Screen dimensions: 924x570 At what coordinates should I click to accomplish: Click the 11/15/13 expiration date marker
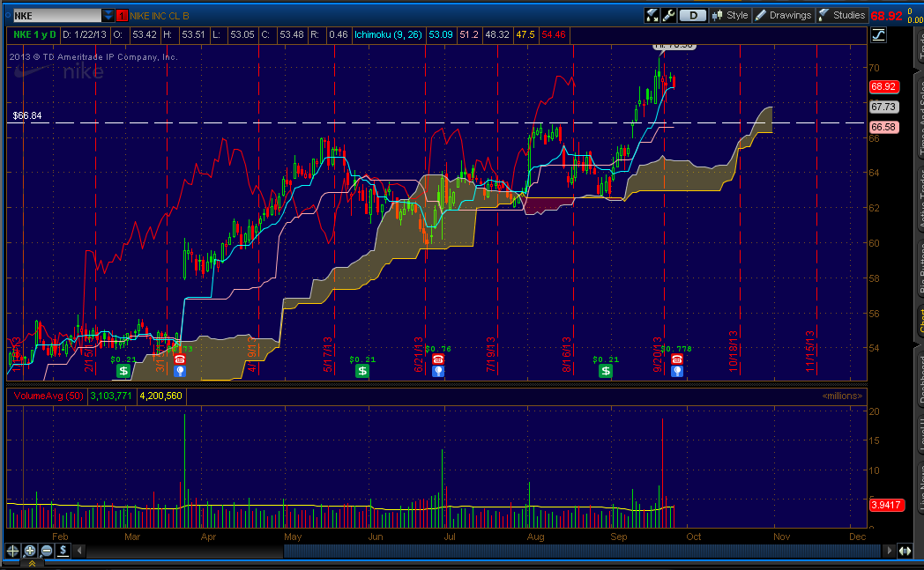tap(809, 352)
